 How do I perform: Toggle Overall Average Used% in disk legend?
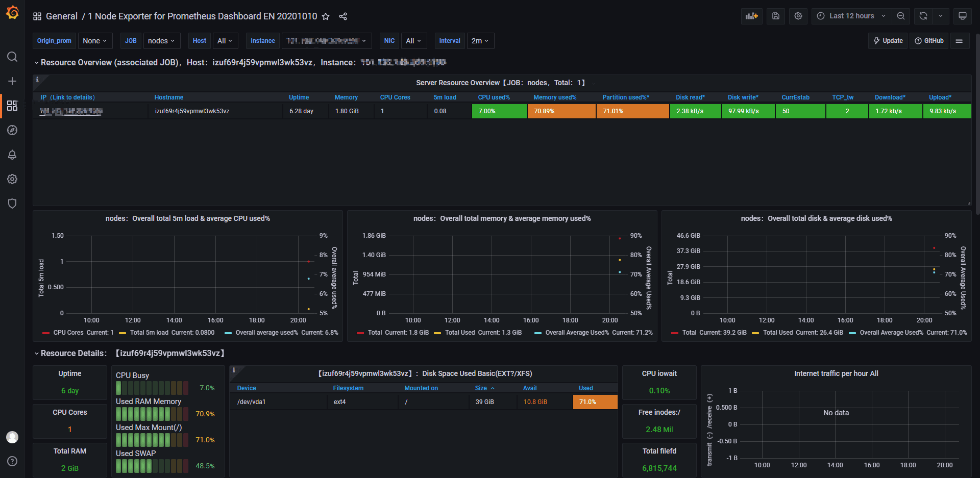891,333
